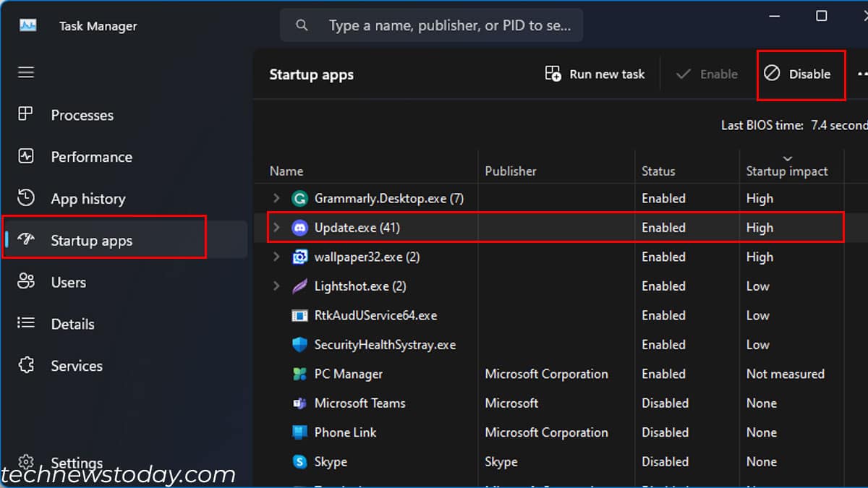Expand the Update.exe row chevron
Screen dimensions: 868x488
(276, 227)
